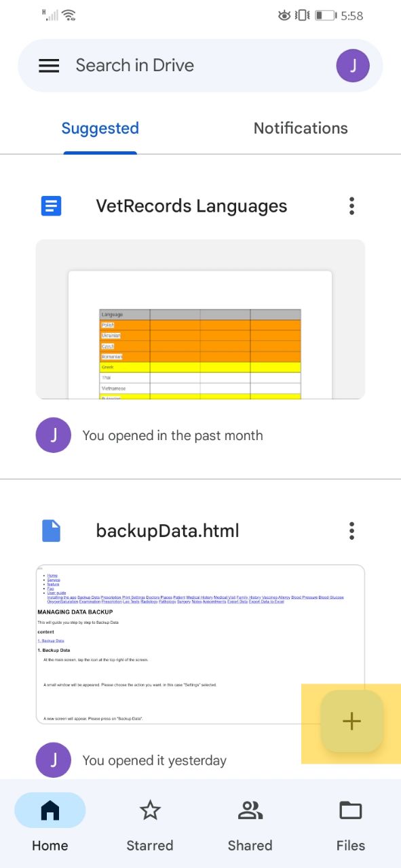Image resolution: width=401 pixels, height=868 pixels.
Task: Go to the Starred section
Action: coord(150,825)
